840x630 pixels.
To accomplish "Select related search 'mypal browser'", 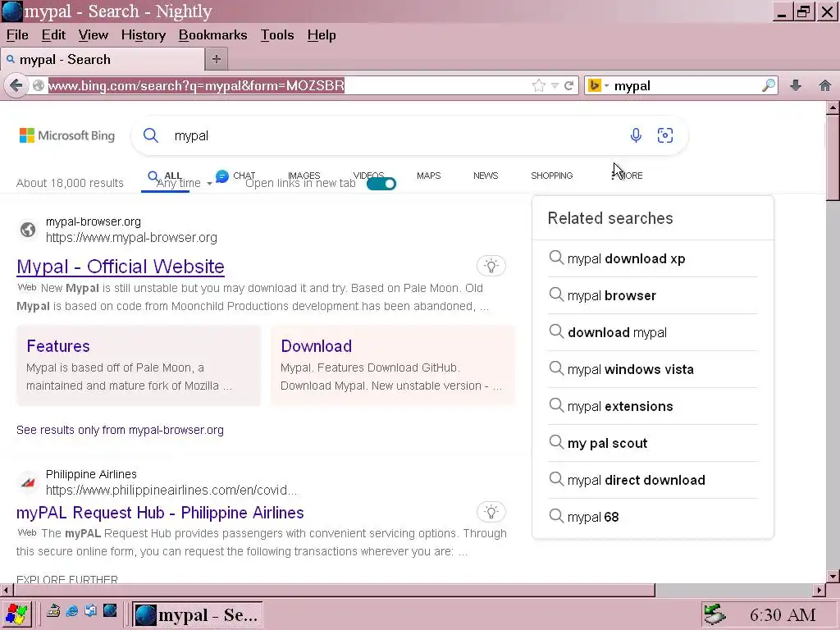I will (612, 295).
